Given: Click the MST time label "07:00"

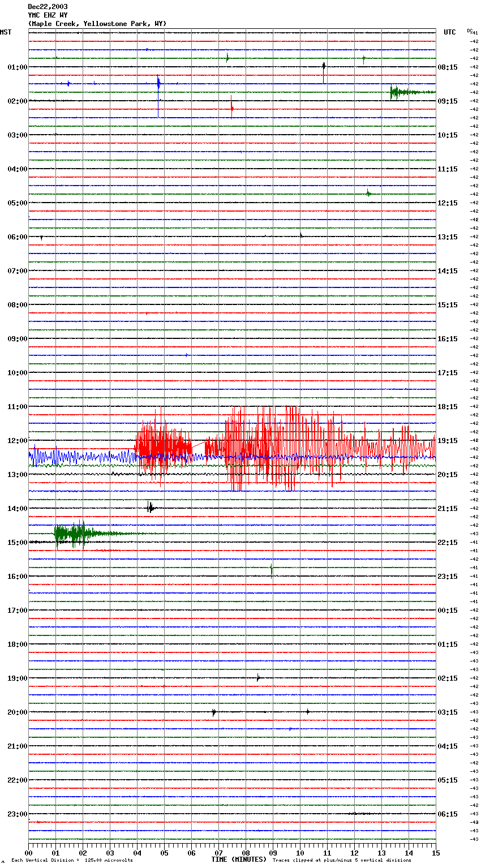Looking at the screenshot, I should coord(18,271).
